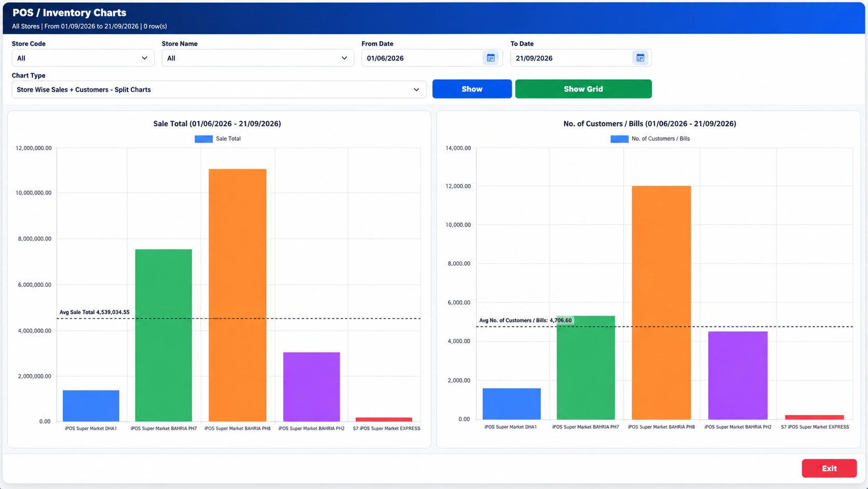Viewport: 868px width, 489px height.
Task: Click the 'S7 iPOS Super Market EXPRESS' label under Sale Total chart
Action: (x=386, y=429)
